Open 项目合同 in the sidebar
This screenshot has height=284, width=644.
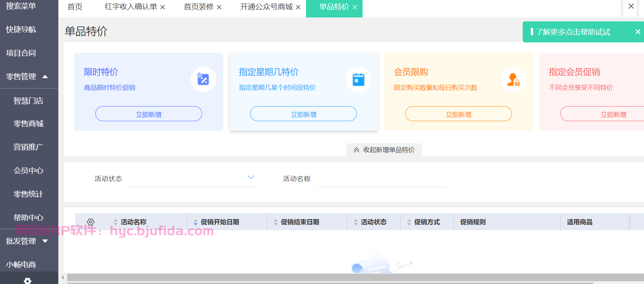(21, 53)
